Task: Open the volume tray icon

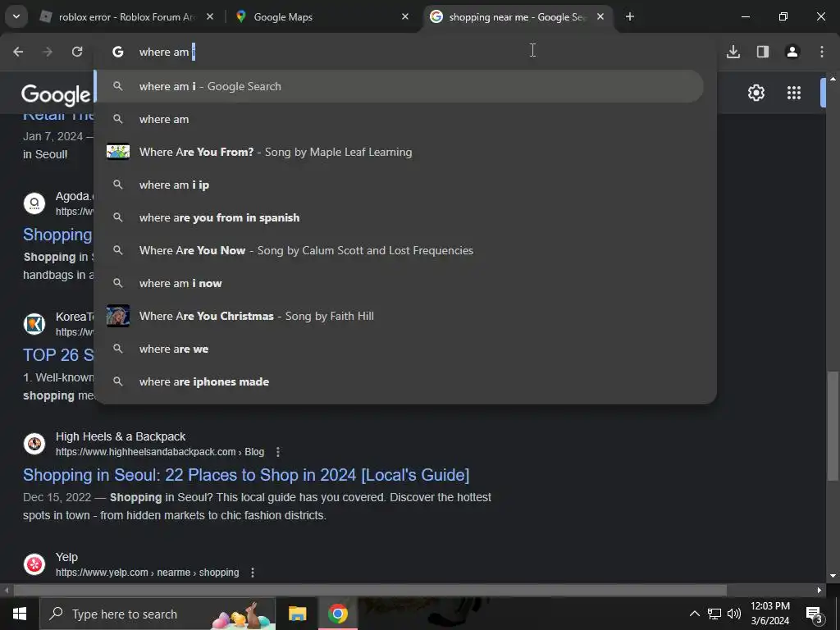Action: (x=734, y=614)
